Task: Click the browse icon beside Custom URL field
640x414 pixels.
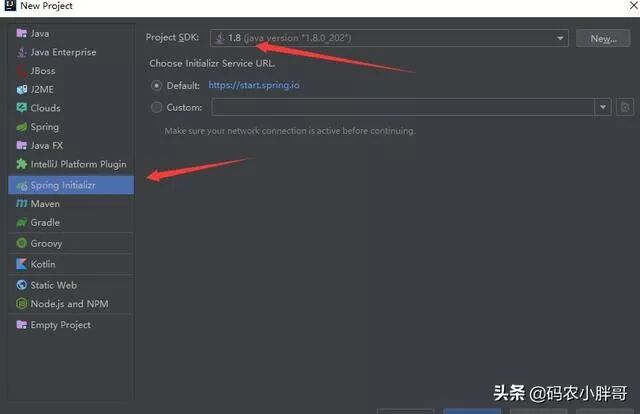Action: pos(624,107)
